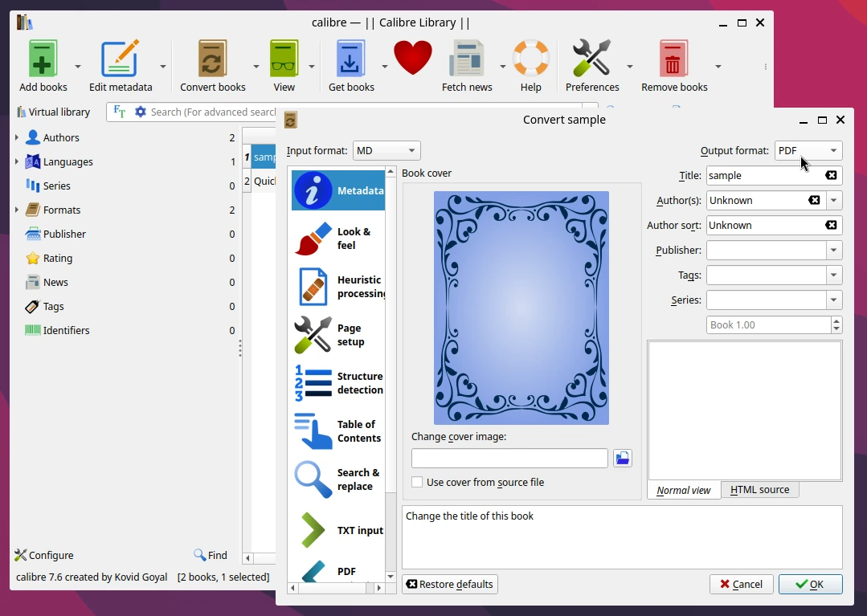Open the Page setup section
The image size is (867, 616).
337,335
